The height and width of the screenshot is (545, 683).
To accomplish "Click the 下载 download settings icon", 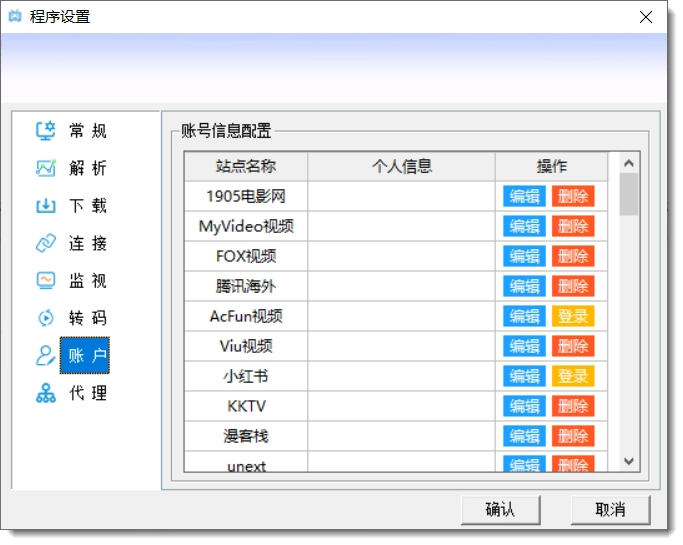I will coord(45,206).
